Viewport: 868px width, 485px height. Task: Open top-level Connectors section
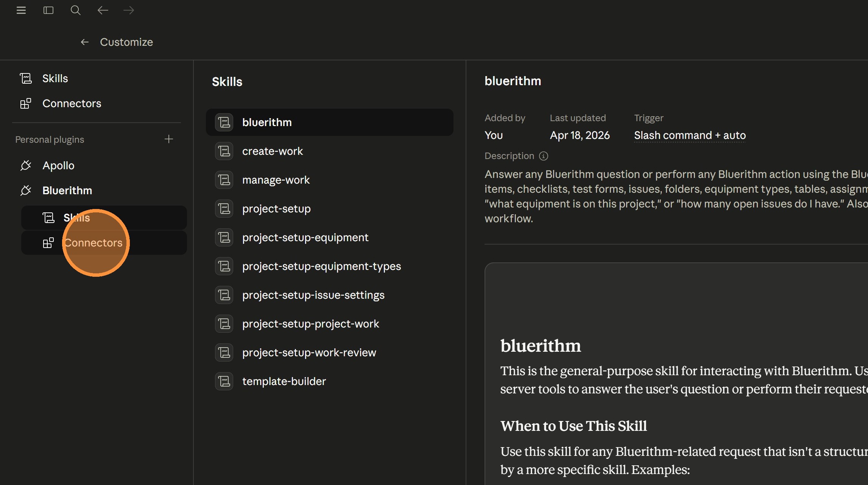[72, 103]
